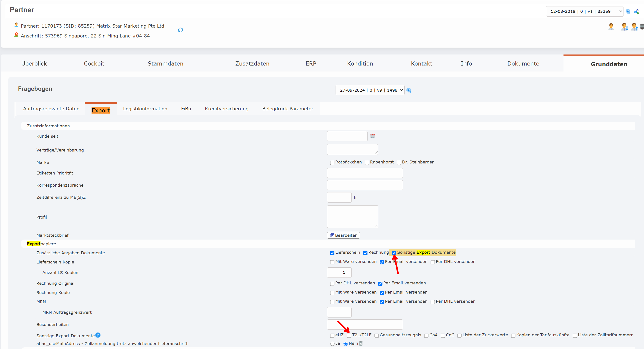Viewport: 644px width, 349px height.
Task: Switch to the Logistikinformation tab
Action: pyautogui.click(x=145, y=109)
